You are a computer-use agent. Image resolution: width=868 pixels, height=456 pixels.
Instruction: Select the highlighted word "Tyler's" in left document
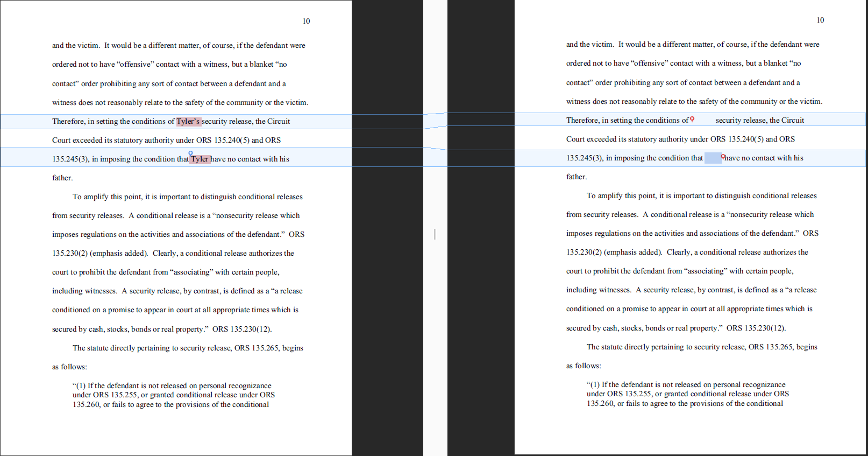click(x=188, y=122)
